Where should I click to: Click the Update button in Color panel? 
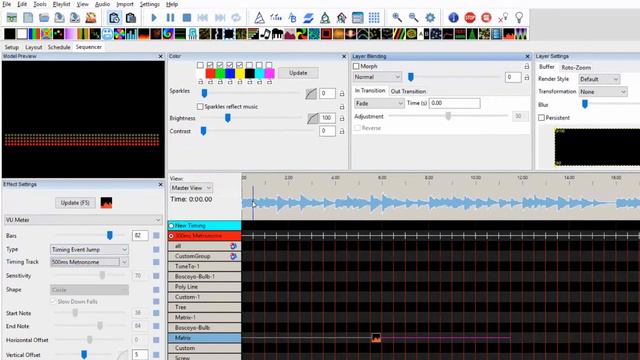click(x=298, y=73)
